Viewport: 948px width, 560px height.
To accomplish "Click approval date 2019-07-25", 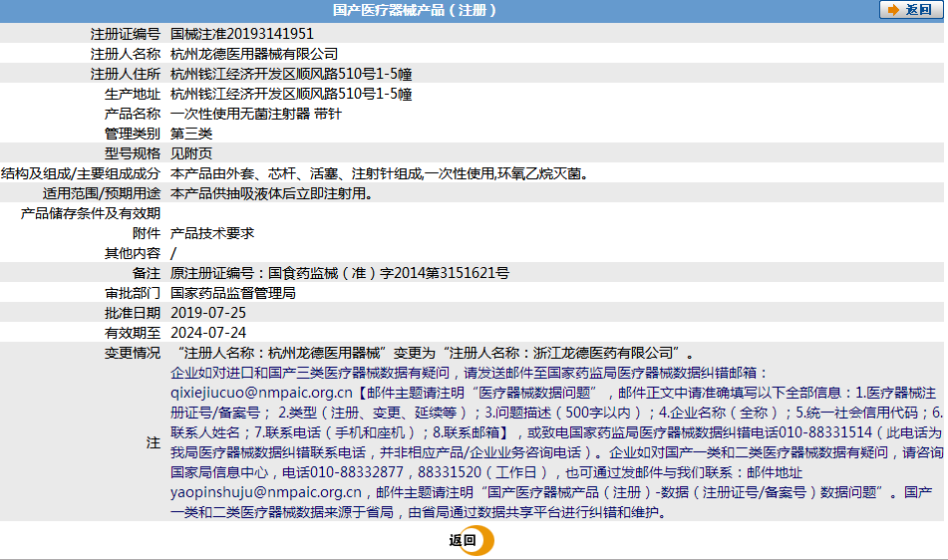I will click(x=208, y=313).
